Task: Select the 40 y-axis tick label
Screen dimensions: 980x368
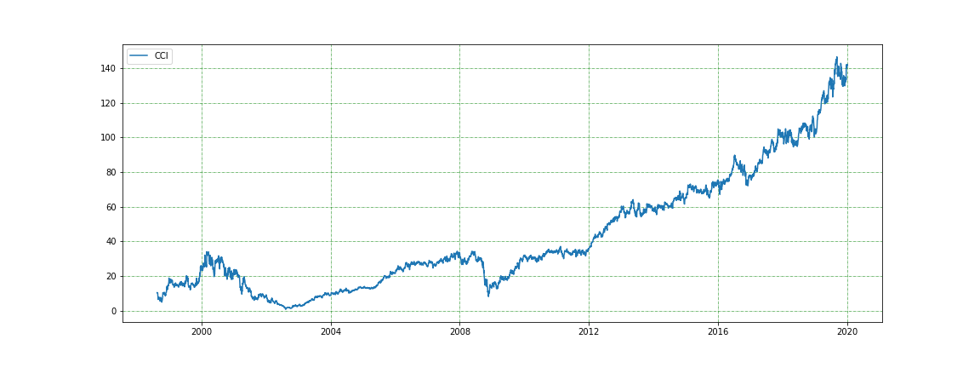Action: (111, 242)
